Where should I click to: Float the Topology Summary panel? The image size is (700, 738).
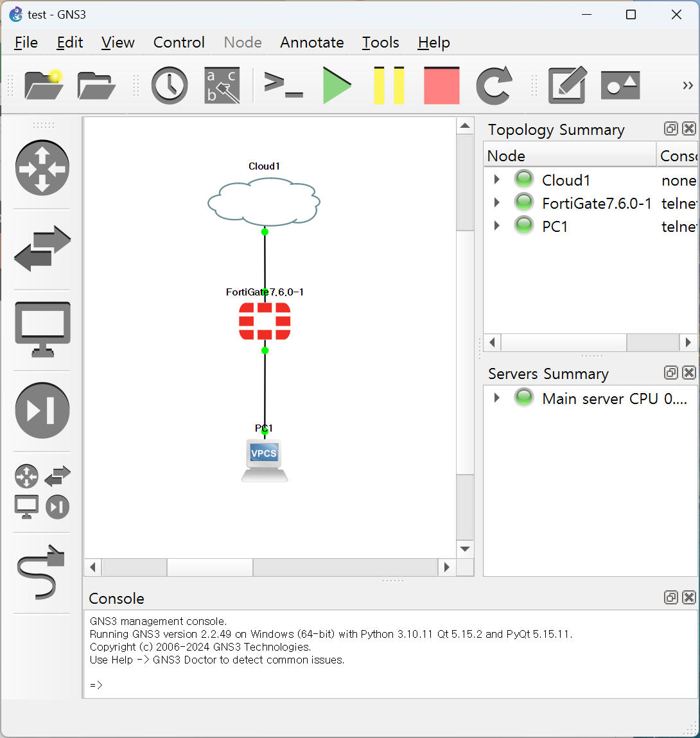point(671,128)
